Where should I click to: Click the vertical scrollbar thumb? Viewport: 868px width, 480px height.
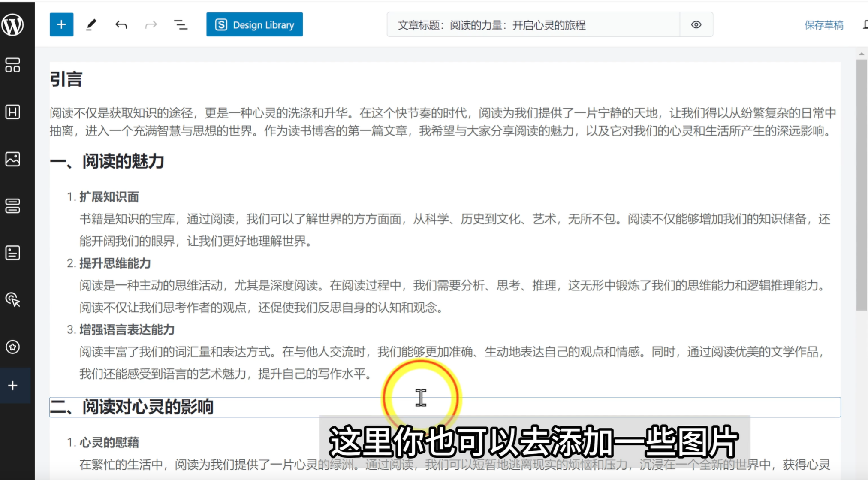click(x=862, y=185)
